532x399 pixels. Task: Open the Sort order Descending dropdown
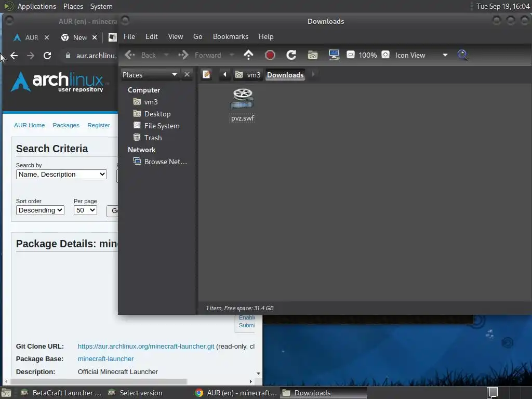(x=40, y=210)
